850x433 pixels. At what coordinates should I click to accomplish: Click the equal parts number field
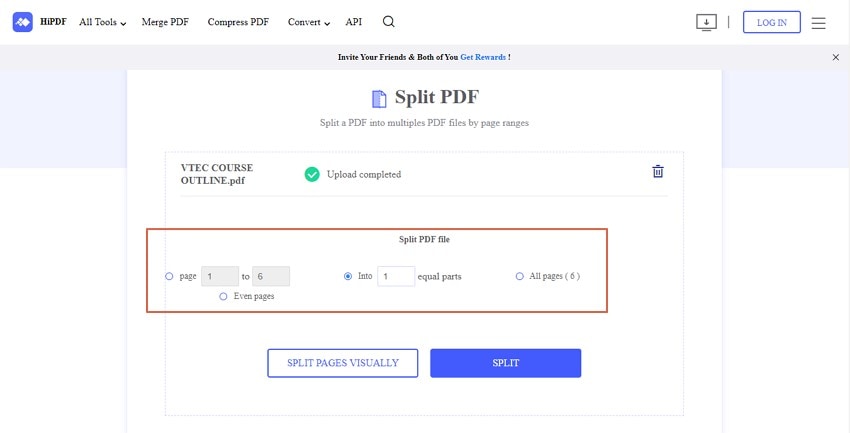click(396, 276)
